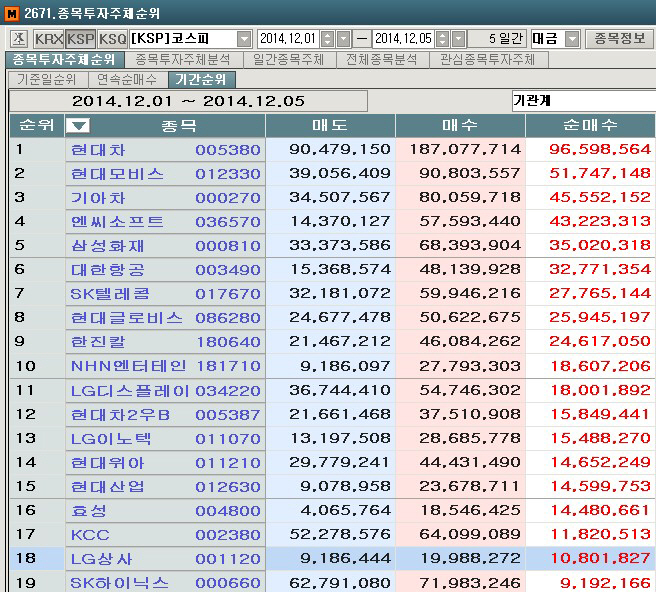Image resolution: width=656 pixels, height=592 pixels.
Task: Sort by the 매수 column header
Action: pos(460,125)
